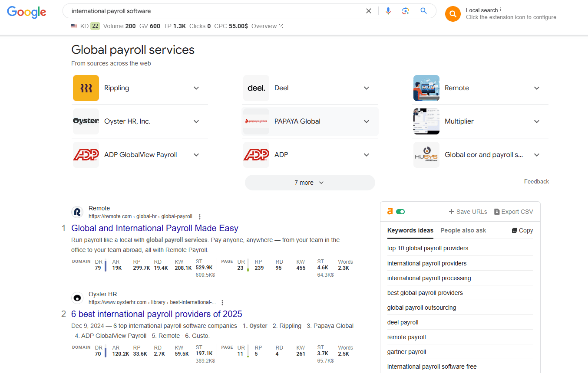Screen dimensions: 588x373
Task: Open Google Lens image search
Action: pyautogui.click(x=406, y=11)
